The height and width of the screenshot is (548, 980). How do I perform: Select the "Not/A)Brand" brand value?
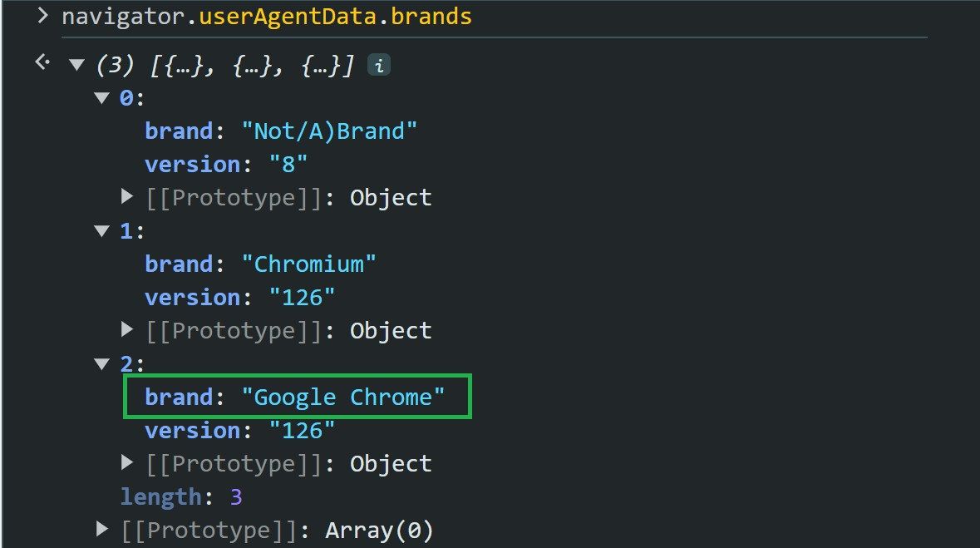click(329, 131)
